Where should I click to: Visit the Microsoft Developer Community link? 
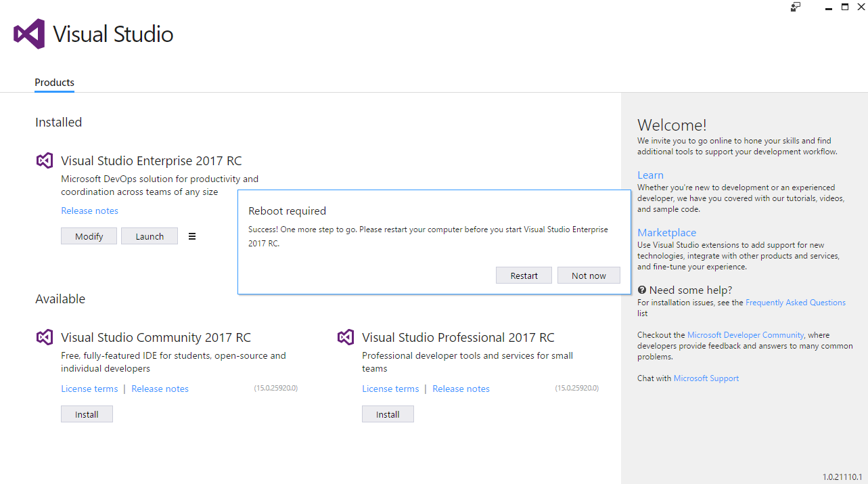click(745, 334)
